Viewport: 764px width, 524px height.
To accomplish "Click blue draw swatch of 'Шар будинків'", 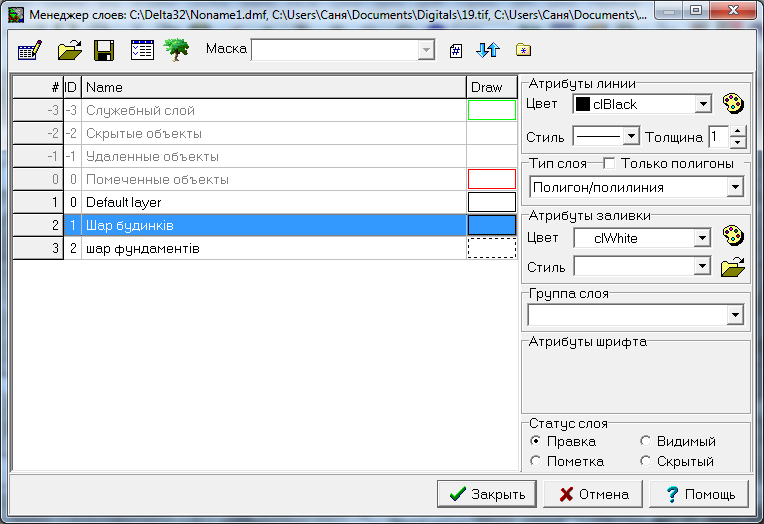I will pos(492,225).
